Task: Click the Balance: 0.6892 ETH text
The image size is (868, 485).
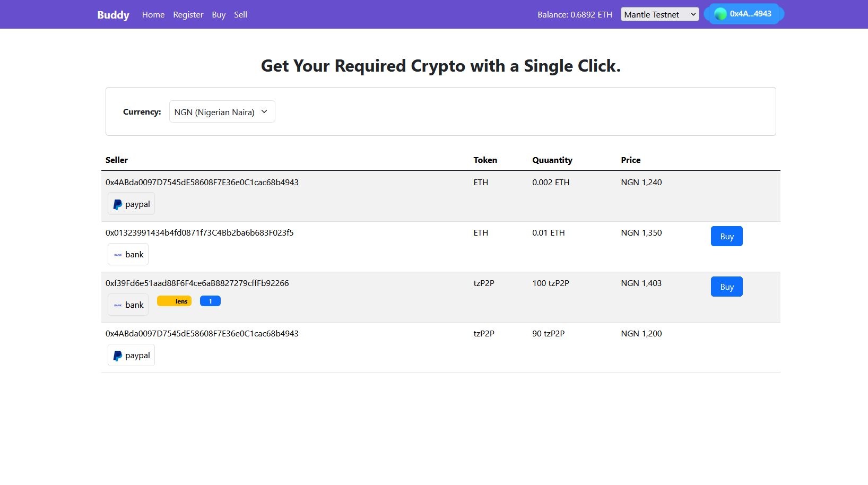Action: pos(575,15)
